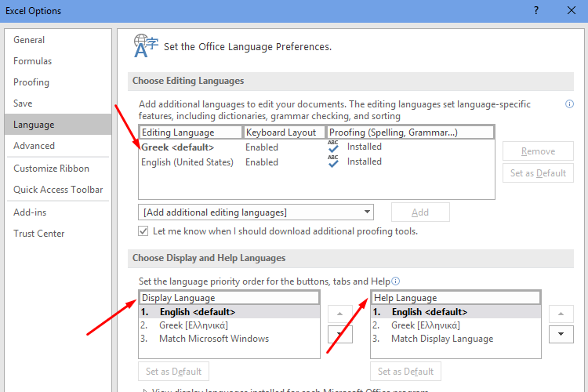Screen dimensions: 588x392
Task: Open the Add-ins category
Action: coord(58,212)
